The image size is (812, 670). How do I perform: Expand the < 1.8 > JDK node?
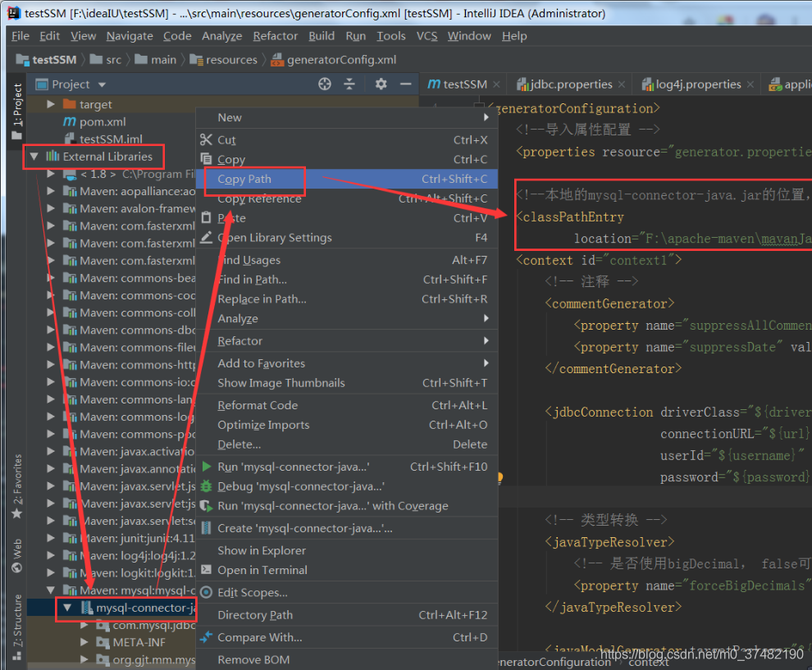pyautogui.click(x=51, y=174)
